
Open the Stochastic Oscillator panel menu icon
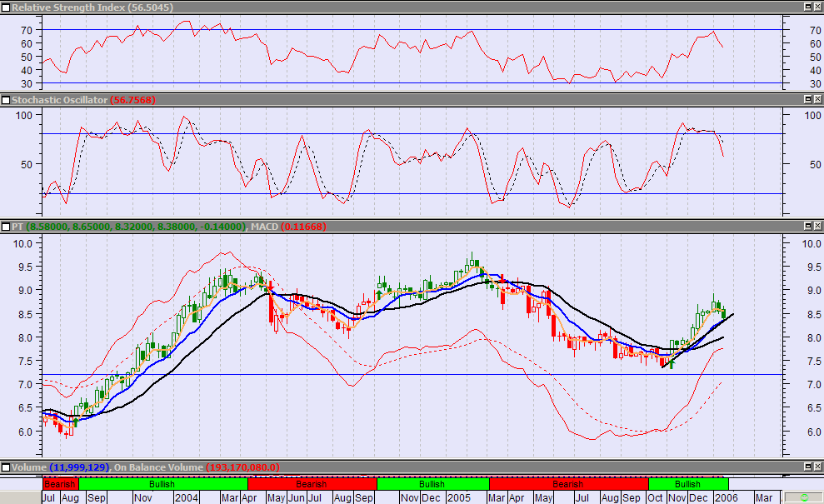pos(6,99)
